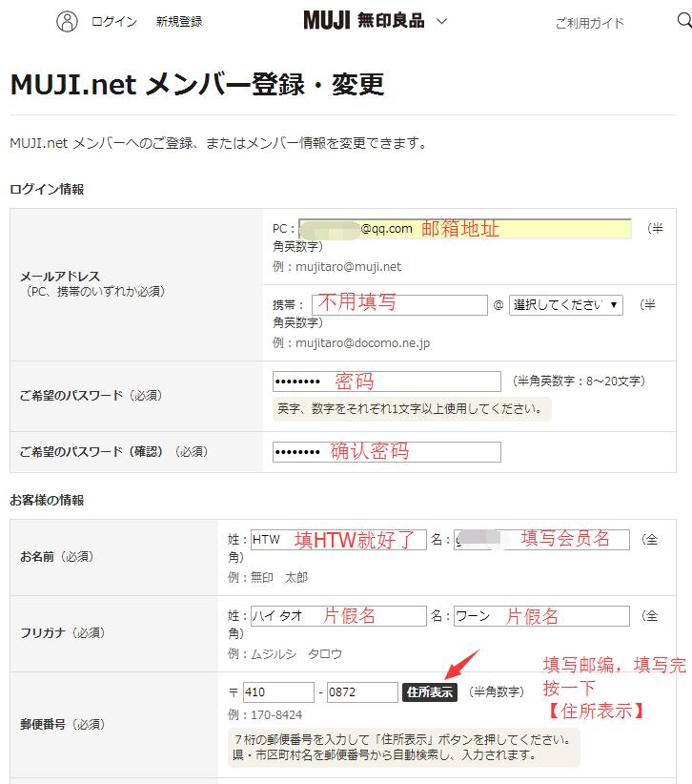This screenshot has height=784, width=692.
Task: Focus the 携帯 mobile email field
Action: (399, 304)
